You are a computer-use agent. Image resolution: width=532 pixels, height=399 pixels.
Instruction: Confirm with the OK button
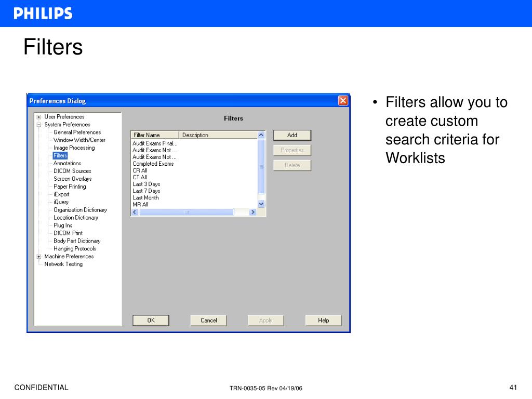(x=151, y=321)
